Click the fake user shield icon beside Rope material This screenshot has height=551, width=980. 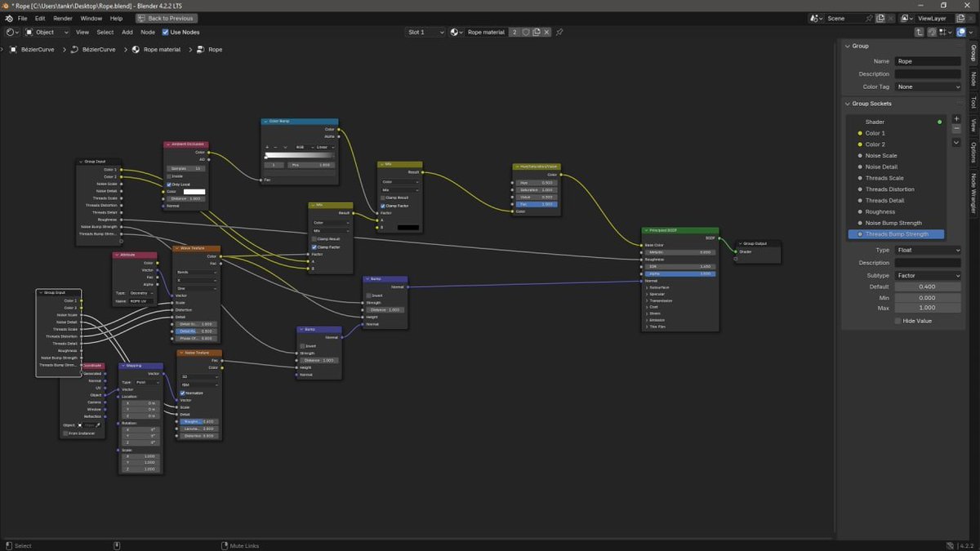pyautogui.click(x=526, y=32)
